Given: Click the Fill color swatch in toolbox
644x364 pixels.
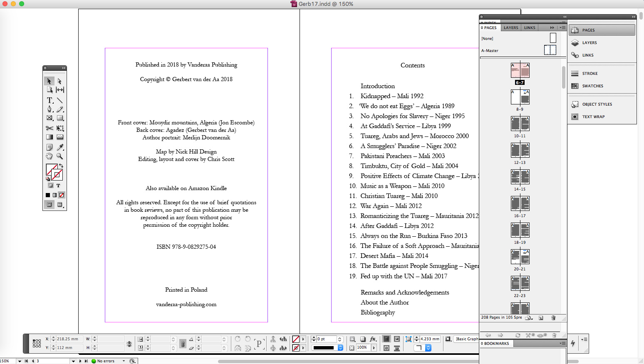Looking at the screenshot, I should [x=51, y=169].
